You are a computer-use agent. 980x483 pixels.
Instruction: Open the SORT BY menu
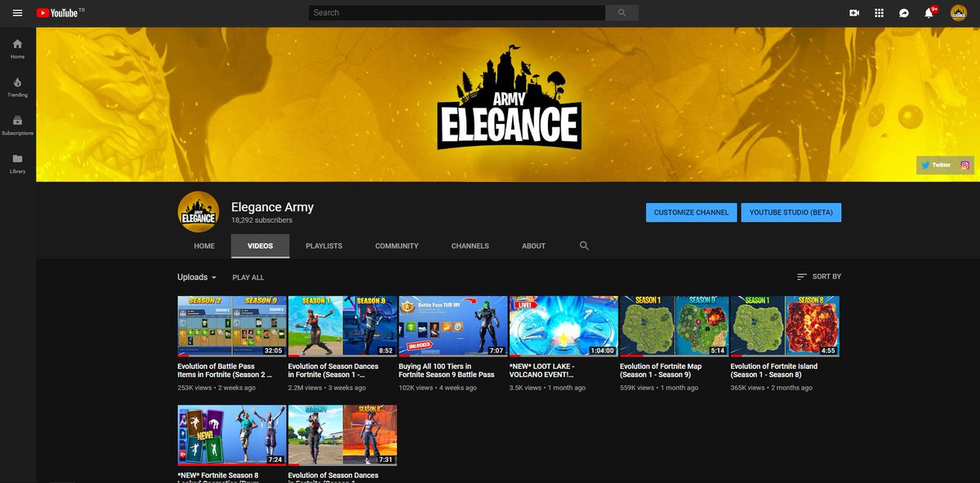tap(819, 277)
